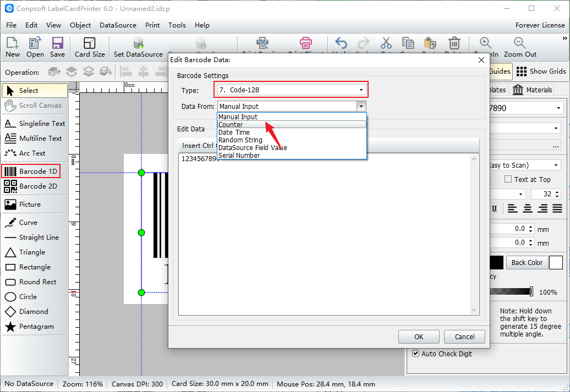The width and height of the screenshot is (570, 392).
Task: Click the Redo arrow icon
Action: 363,43
